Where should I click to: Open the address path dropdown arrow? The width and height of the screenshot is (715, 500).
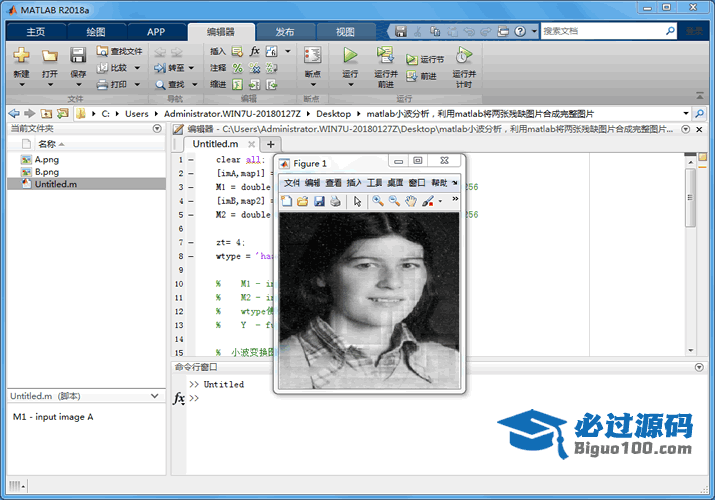point(686,114)
